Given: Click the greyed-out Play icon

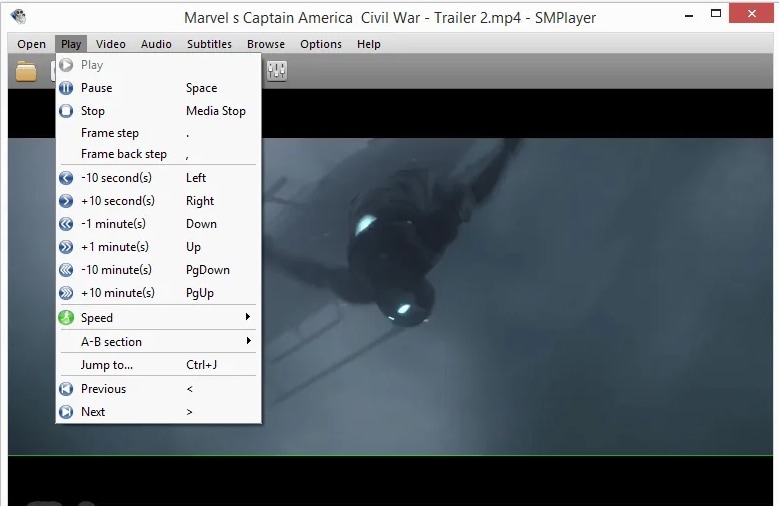Looking at the screenshot, I should pos(66,65).
